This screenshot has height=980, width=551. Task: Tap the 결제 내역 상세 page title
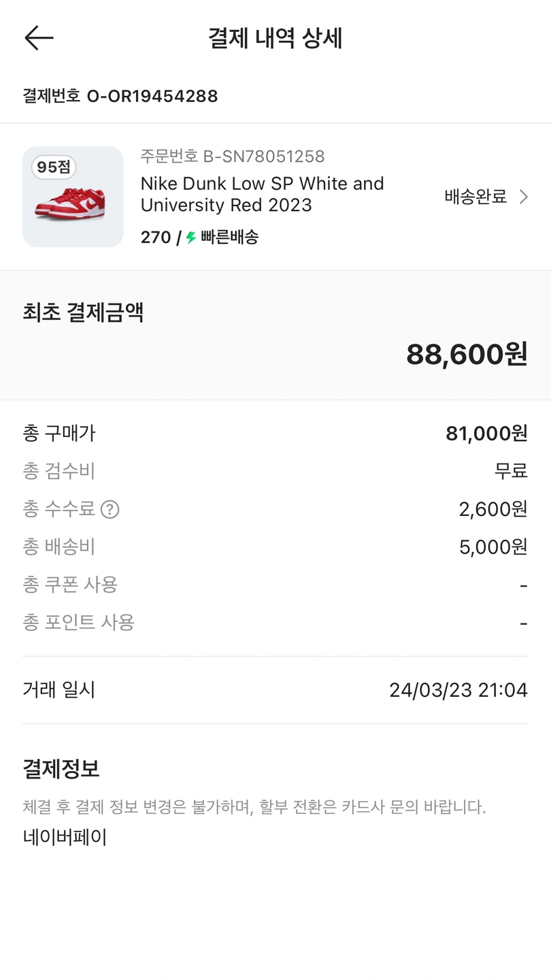click(275, 39)
